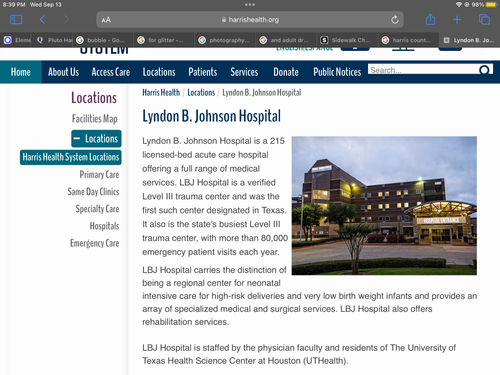Open the Same Day Clinics link
500x375 pixels.
(93, 192)
